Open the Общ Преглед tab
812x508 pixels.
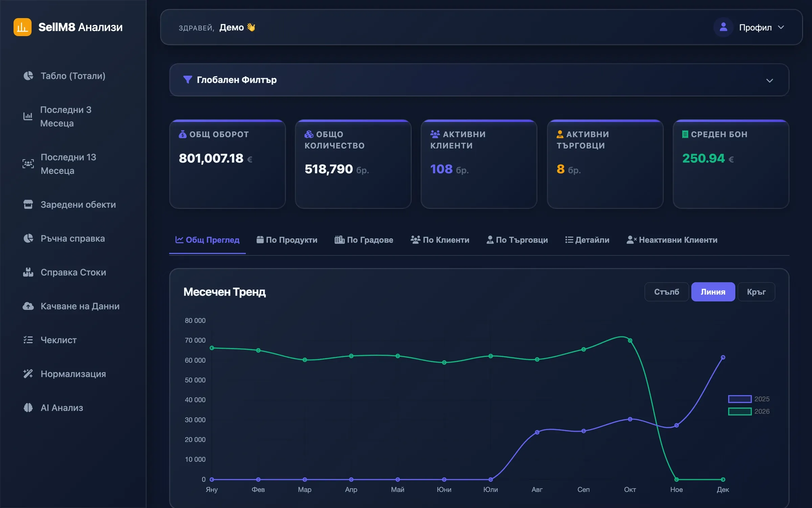[x=207, y=240]
